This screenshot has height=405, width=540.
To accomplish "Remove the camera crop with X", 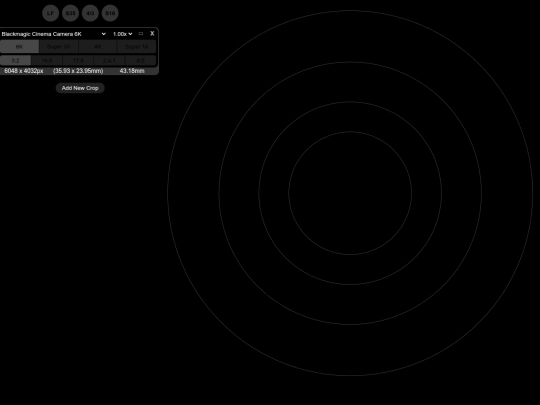I will pos(152,33).
